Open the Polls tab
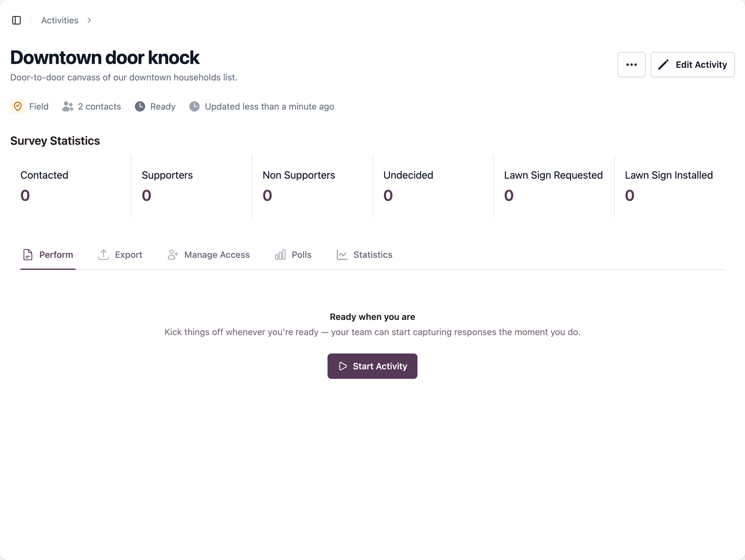745x560 pixels. click(x=293, y=255)
